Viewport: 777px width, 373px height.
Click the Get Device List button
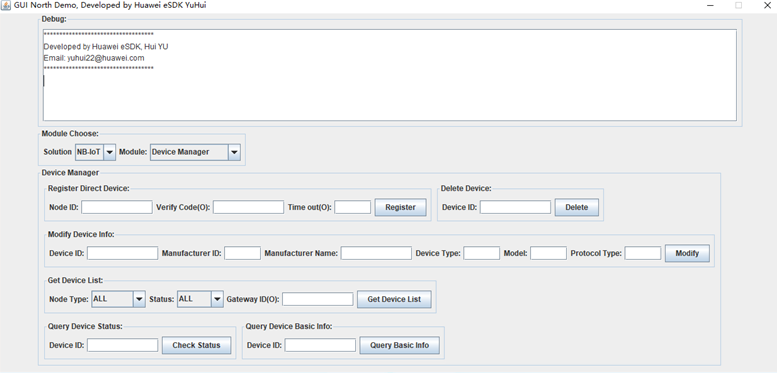click(x=394, y=299)
